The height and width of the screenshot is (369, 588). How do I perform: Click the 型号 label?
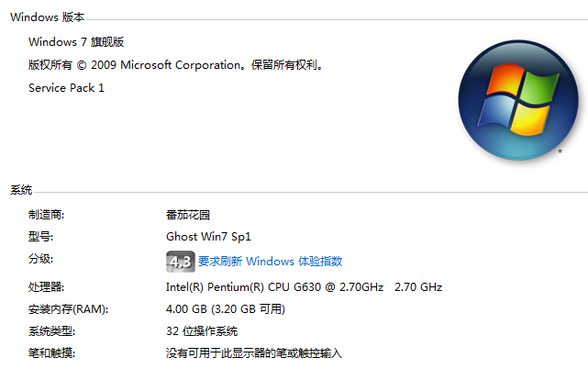coord(41,237)
